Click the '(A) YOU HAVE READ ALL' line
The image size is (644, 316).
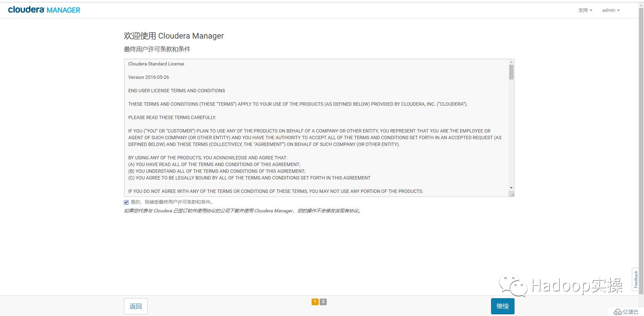point(214,164)
